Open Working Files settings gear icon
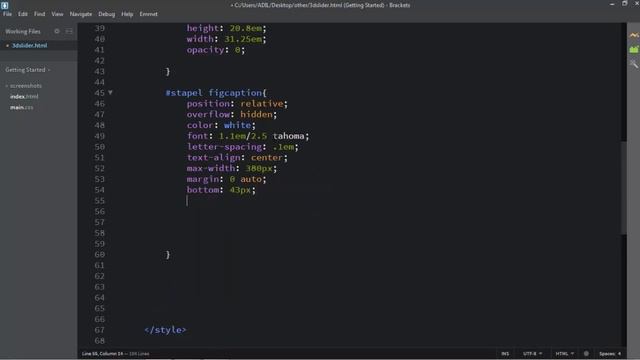This screenshot has height=360, width=640. [x=57, y=31]
